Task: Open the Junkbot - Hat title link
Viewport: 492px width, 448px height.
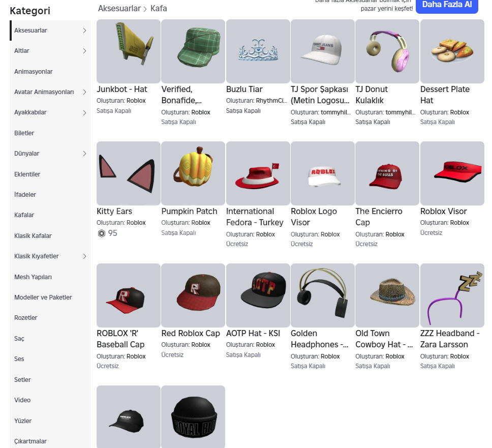Action: pos(122,89)
